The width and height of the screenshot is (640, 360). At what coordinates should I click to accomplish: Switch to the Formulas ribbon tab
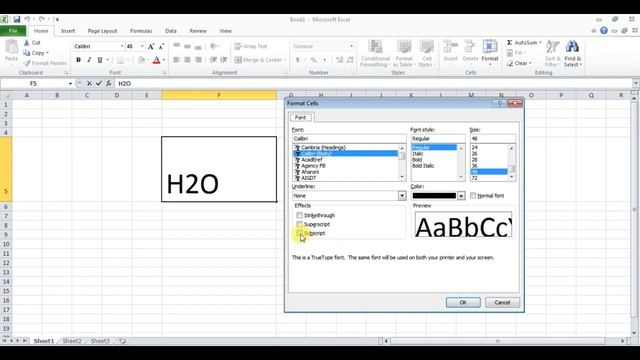[x=141, y=31]
